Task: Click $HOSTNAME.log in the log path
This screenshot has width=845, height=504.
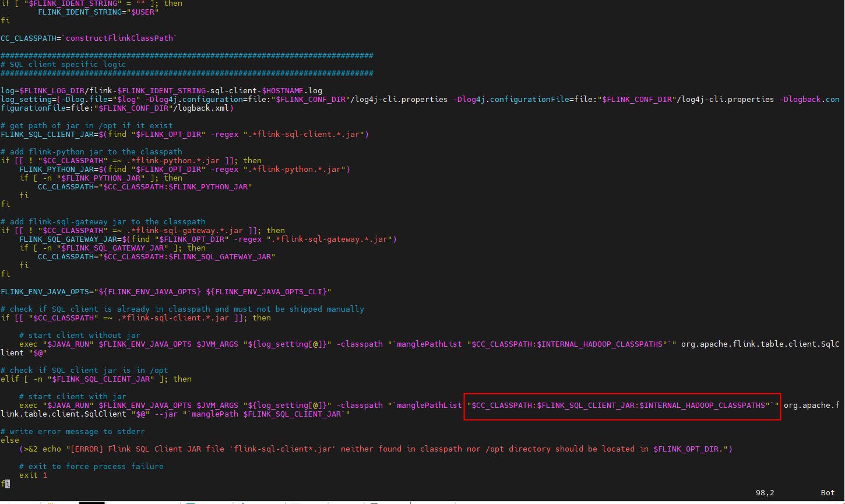Action: (x=292, y=90)
